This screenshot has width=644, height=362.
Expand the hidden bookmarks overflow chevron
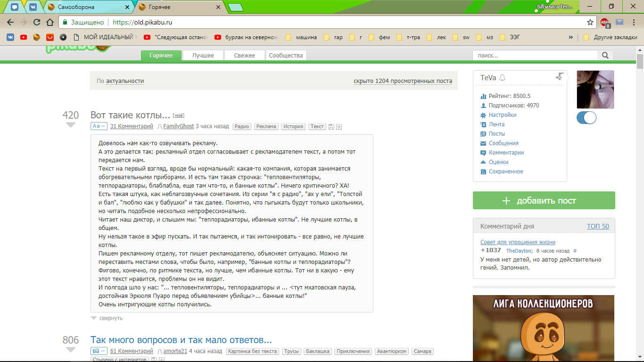tap(571, 37)
